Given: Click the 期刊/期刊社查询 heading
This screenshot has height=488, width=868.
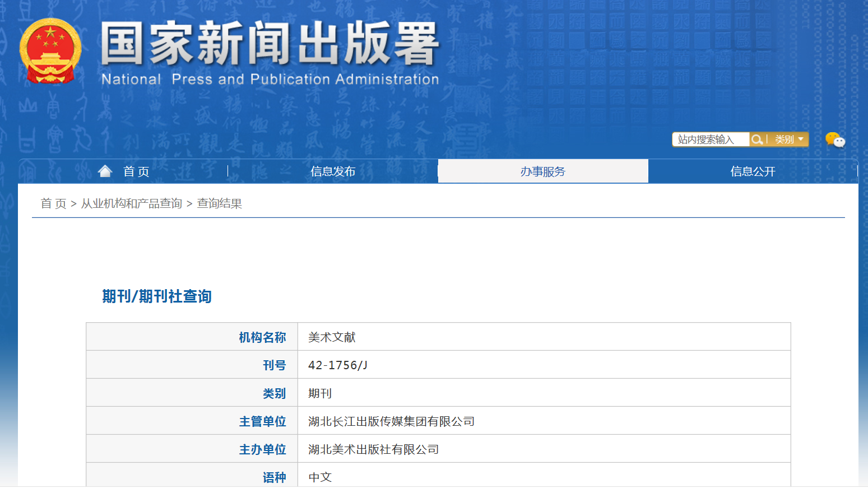Looking at the screenshot, I should pyautogui.click(x=156, y=296).
